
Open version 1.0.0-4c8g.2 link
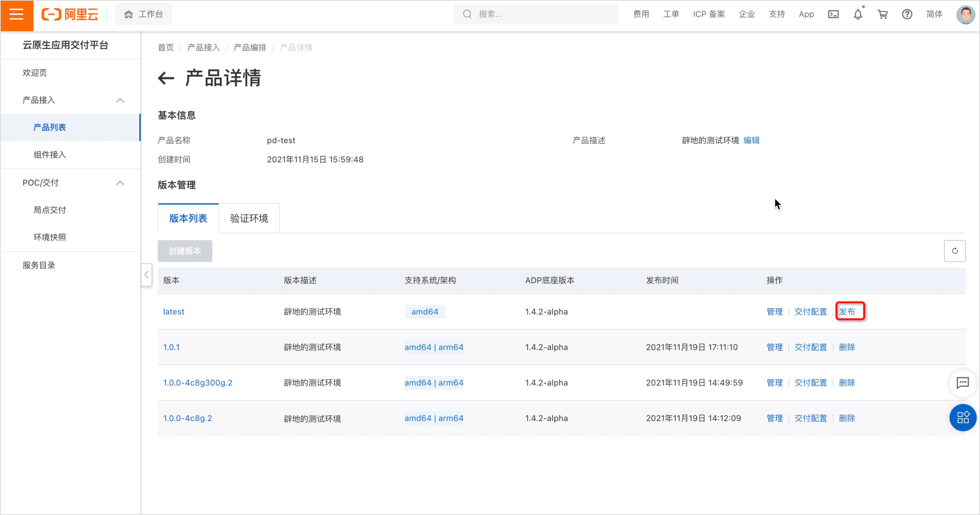pyautogui.click(x=188, y=418)
